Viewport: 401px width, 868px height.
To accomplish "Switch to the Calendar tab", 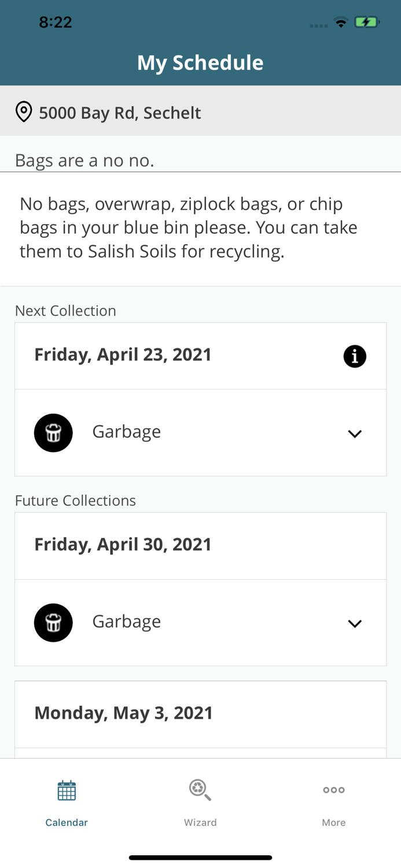I will (67, 801).
